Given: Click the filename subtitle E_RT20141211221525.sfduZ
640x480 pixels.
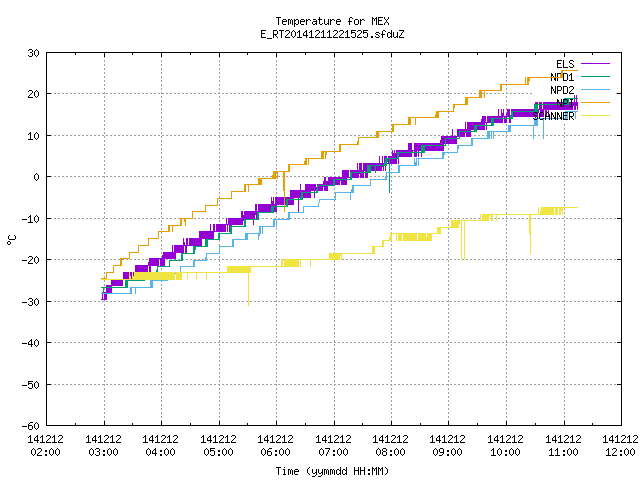Looking at the screenshot, I should coord(332,34).
